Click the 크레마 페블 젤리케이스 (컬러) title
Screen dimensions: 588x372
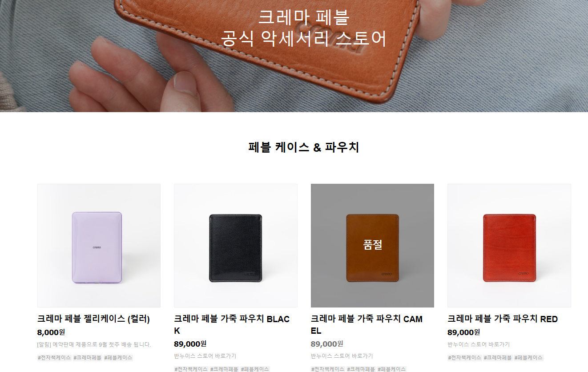(93, 319)
